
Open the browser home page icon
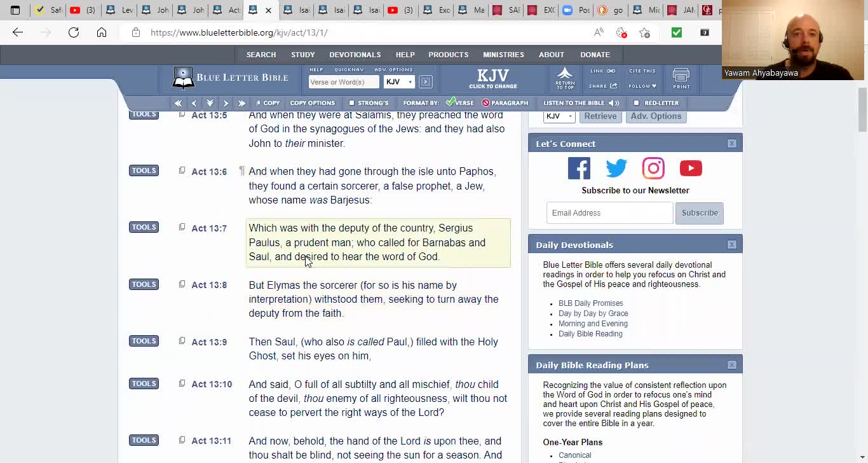click(x=102, y=32)
